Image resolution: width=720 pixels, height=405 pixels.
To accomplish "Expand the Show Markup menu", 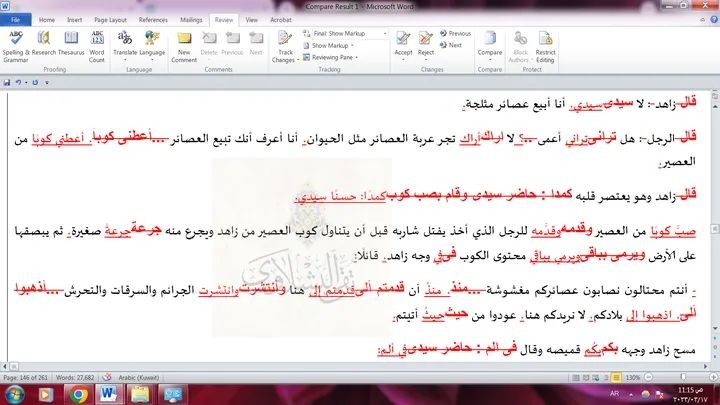I will tap(328, 45).
